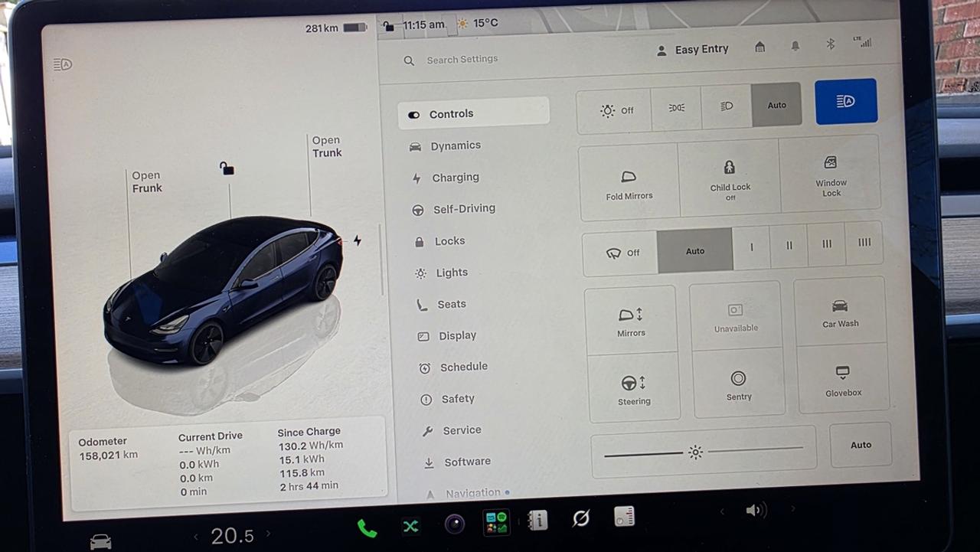This screenshot has width=980, height=552.
Task: Tap Open Frunk
Action: tap(146, 181)
